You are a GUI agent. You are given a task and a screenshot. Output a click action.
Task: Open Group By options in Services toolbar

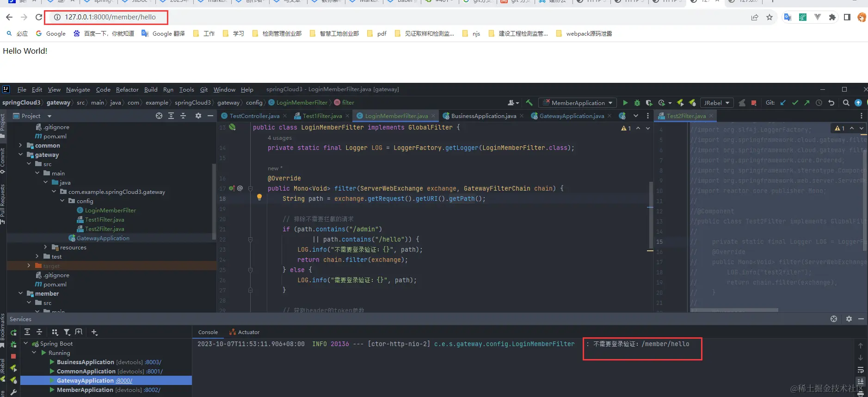click(x=55, y=332)
